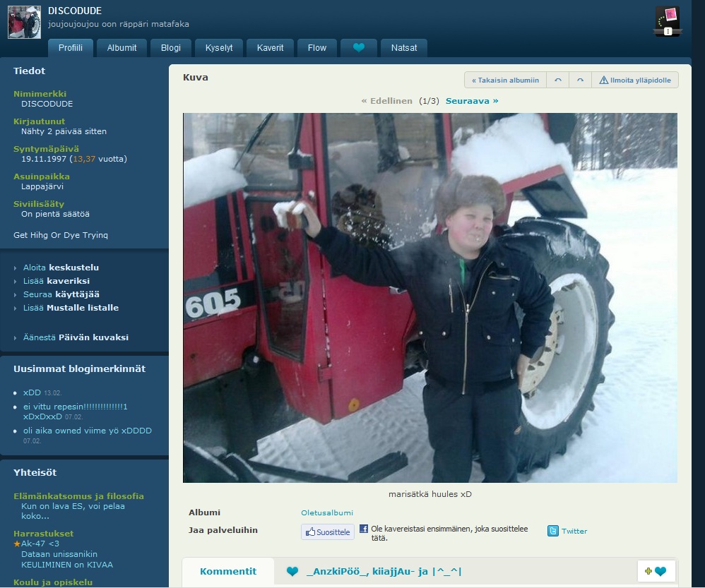Open the Oletusalbumi album link
This screenshot has height=588, width=705.
pyautogui.click(x=327, y=512)
